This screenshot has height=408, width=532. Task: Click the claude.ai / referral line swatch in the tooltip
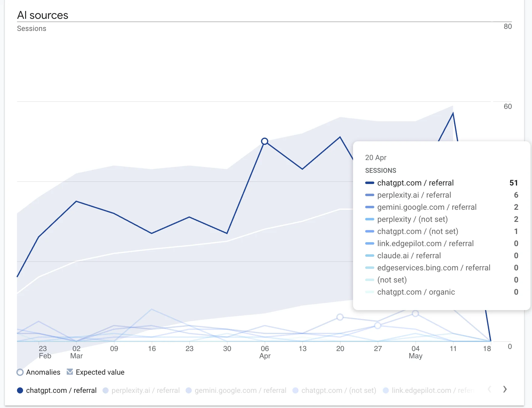[370, 256]
